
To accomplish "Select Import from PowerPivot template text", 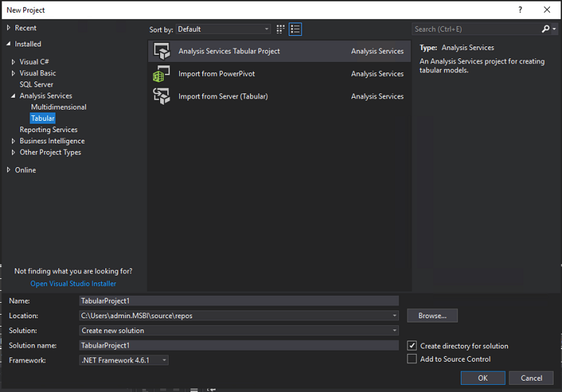I will pyautogui.click(x=216, y=74).
